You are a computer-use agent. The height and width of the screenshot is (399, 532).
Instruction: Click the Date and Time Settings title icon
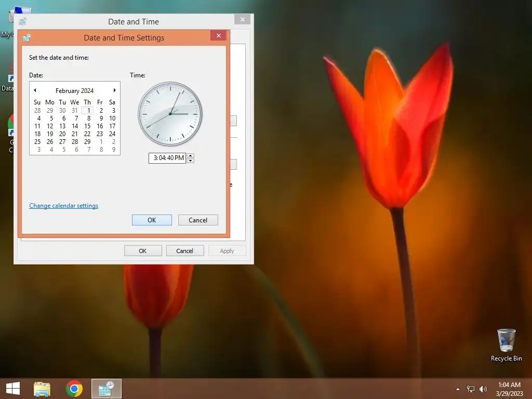[x=27, y=37]
